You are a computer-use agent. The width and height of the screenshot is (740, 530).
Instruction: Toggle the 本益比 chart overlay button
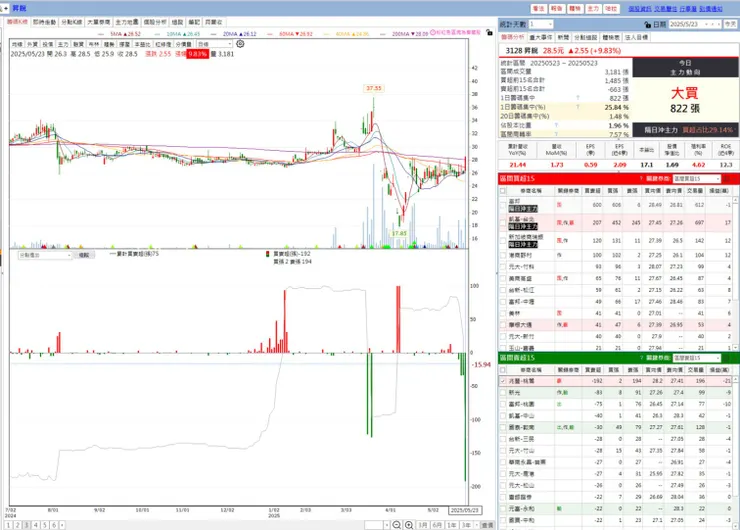142,44
